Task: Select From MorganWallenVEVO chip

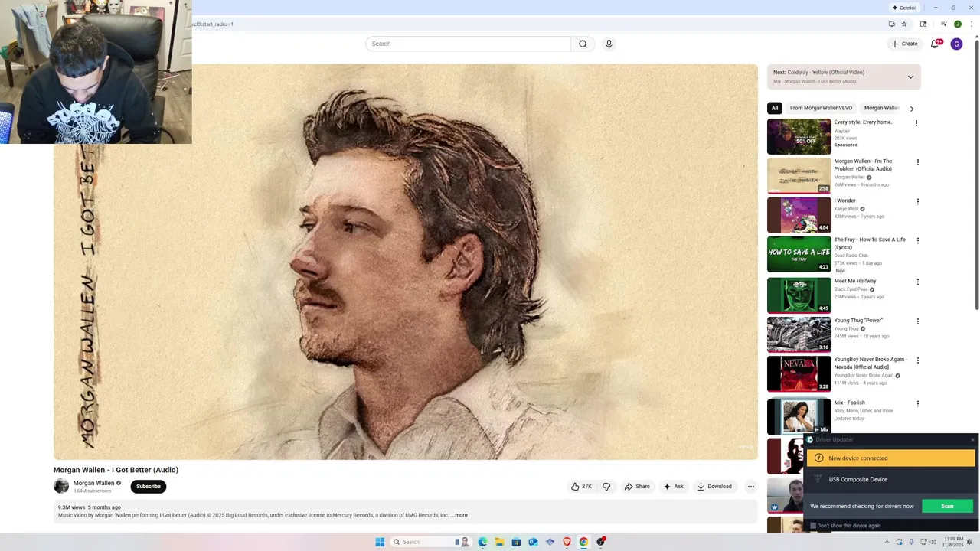Action: pyautogui.click(x=821, y=108)
